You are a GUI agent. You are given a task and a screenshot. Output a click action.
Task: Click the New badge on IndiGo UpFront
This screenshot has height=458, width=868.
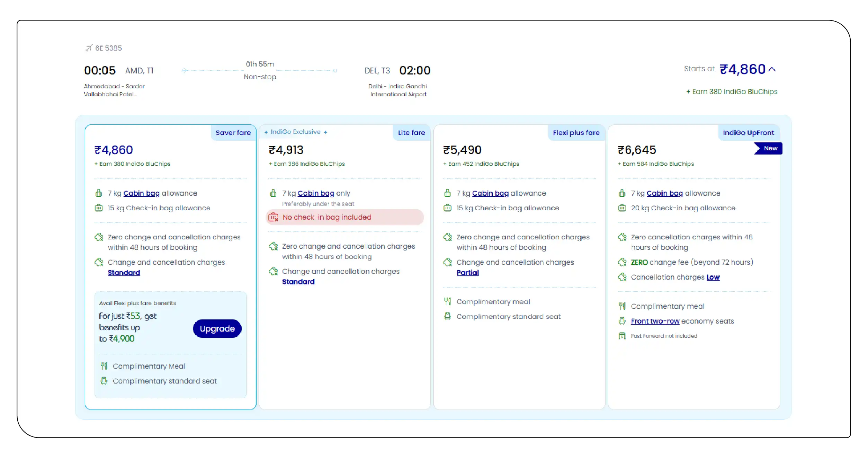pyautogui.click(x=768, y=148)
